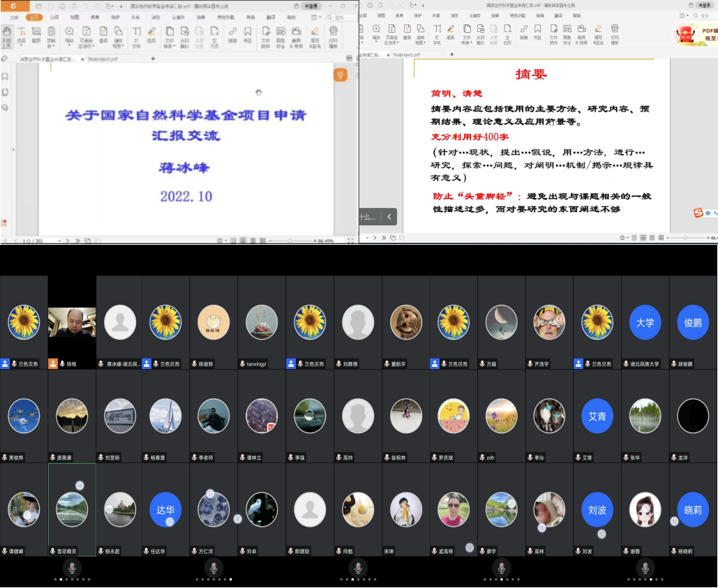Toggle the bottom-right microphone button

click(x=645, y=568)
